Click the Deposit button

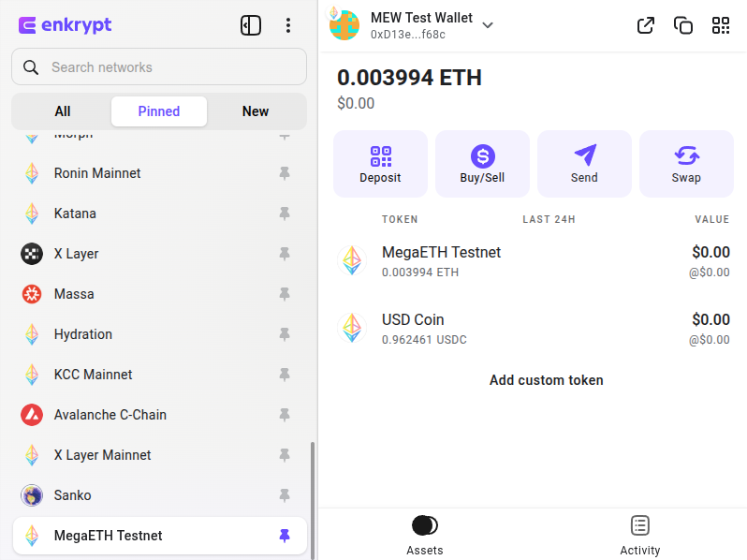coord(380,164)
